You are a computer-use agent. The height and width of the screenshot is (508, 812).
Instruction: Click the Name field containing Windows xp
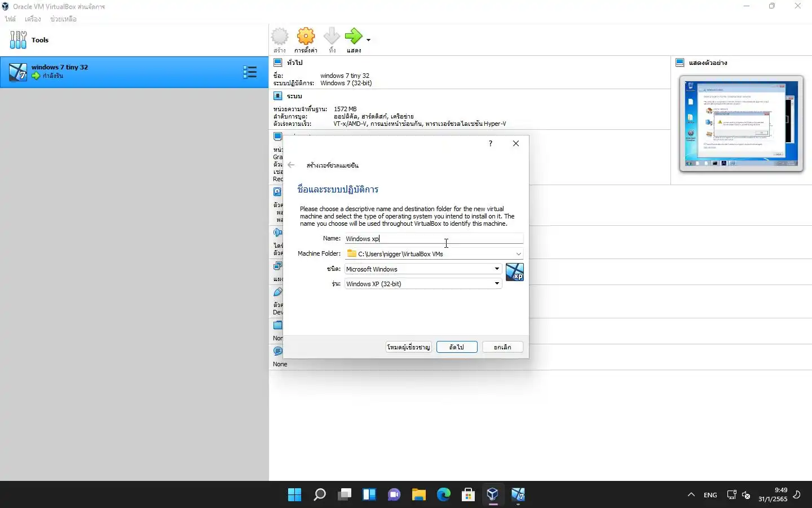434,239
